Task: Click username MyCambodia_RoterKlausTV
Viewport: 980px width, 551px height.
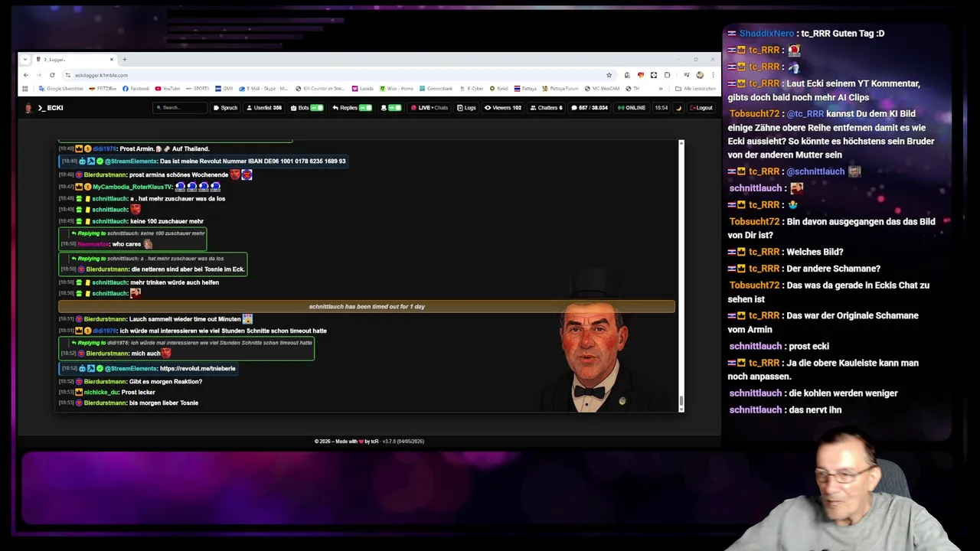Action: tap(132, 187)
